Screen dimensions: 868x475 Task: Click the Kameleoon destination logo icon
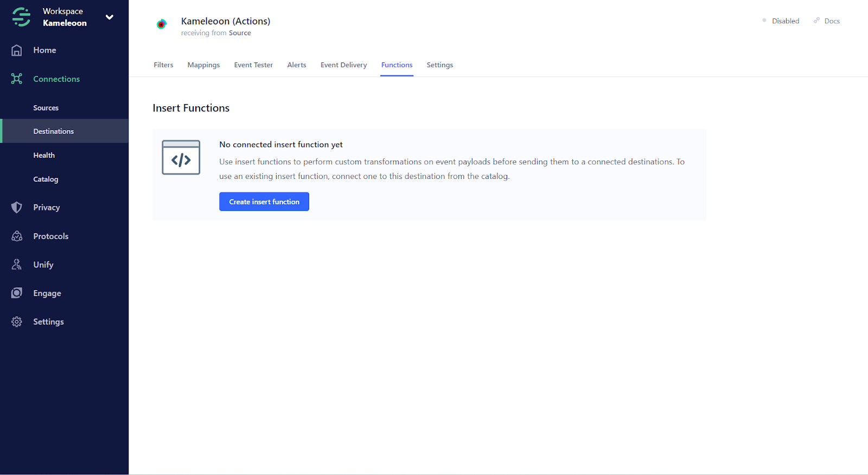point(162,24)
